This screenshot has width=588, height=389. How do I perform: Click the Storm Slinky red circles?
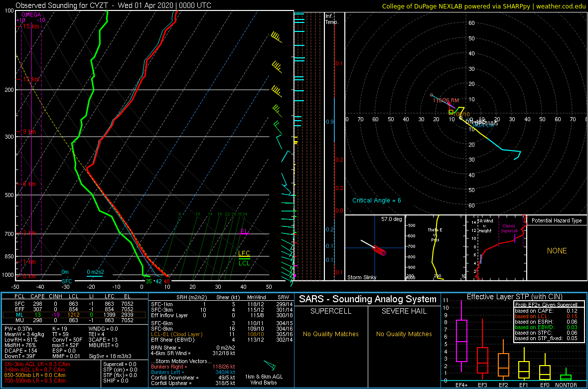click(380, 251)
